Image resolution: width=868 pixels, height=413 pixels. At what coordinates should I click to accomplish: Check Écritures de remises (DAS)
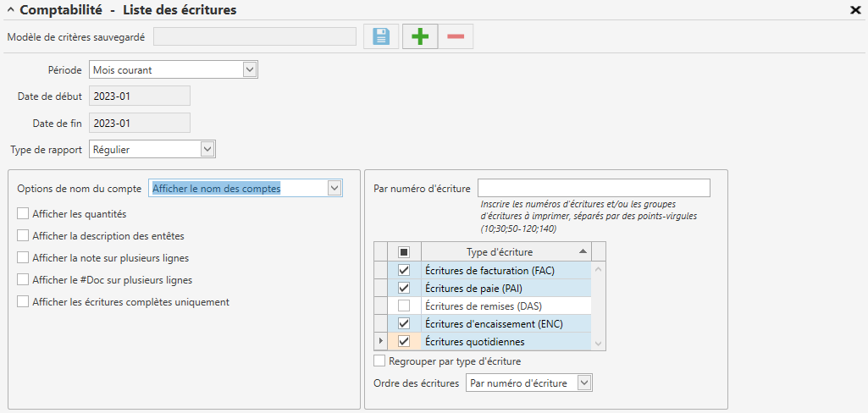coord(404,306)
